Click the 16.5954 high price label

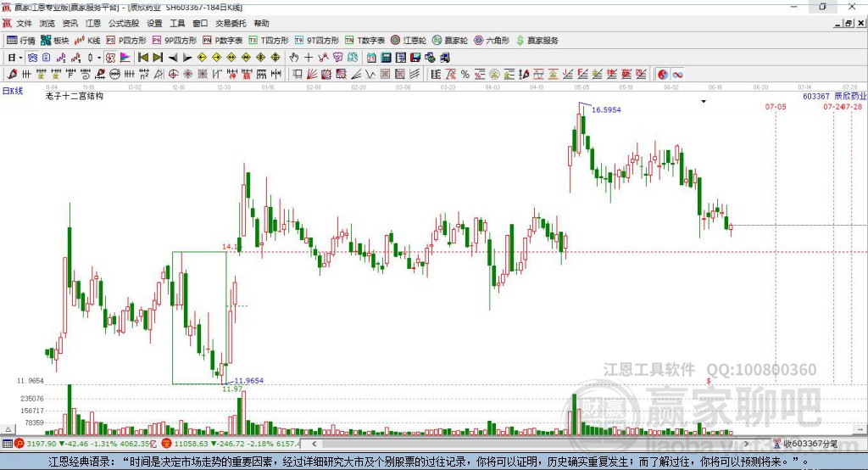coord(606,109)
